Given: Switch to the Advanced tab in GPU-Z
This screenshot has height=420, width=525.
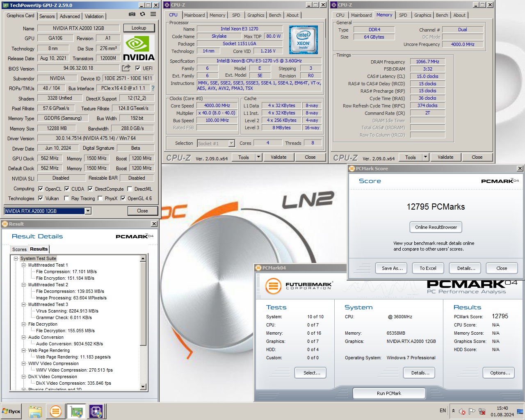Looking at the screenshot, I should [x=70, y=16].
